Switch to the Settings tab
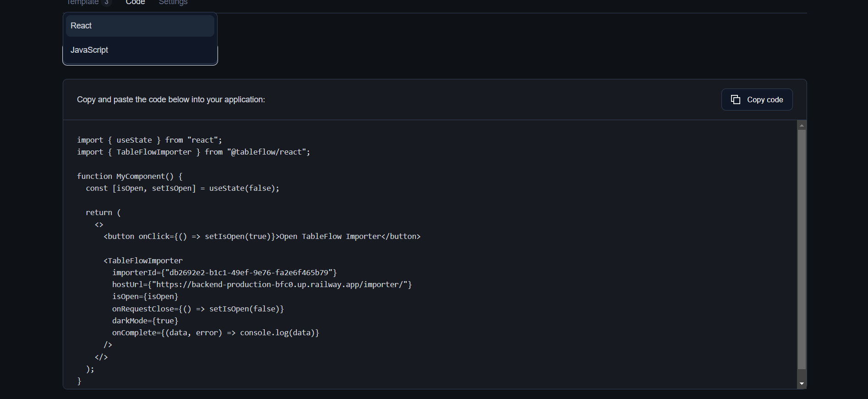Screen dimensions: 868x399 tap(173, 2)
